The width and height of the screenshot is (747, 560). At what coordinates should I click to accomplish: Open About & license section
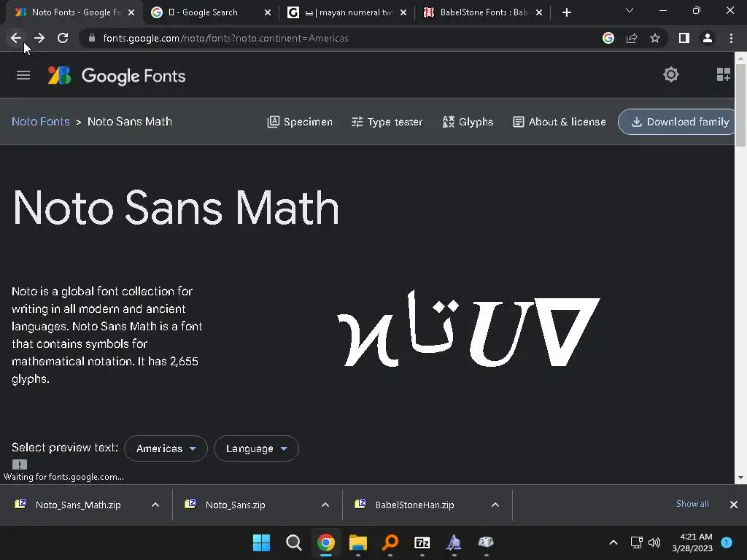pos(560,122)
